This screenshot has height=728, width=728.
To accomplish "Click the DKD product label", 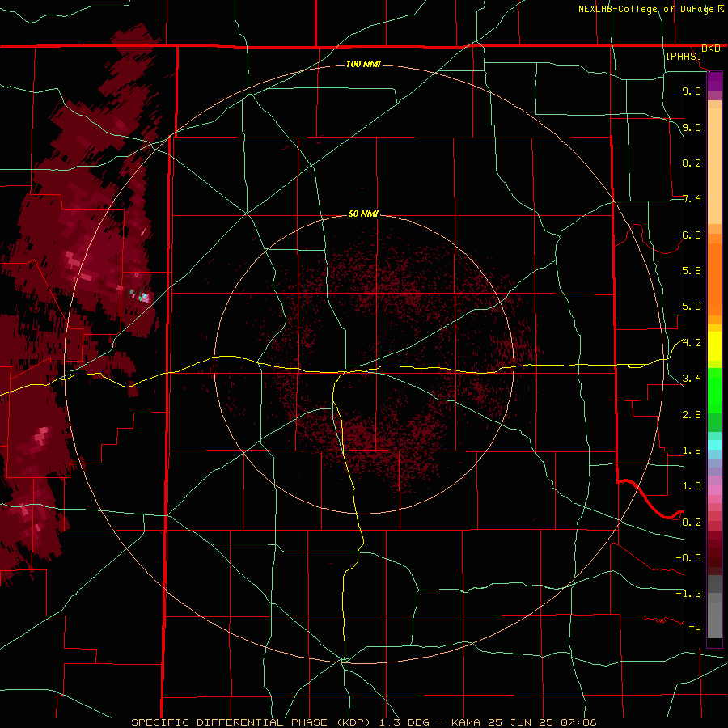I will (710, 49).
